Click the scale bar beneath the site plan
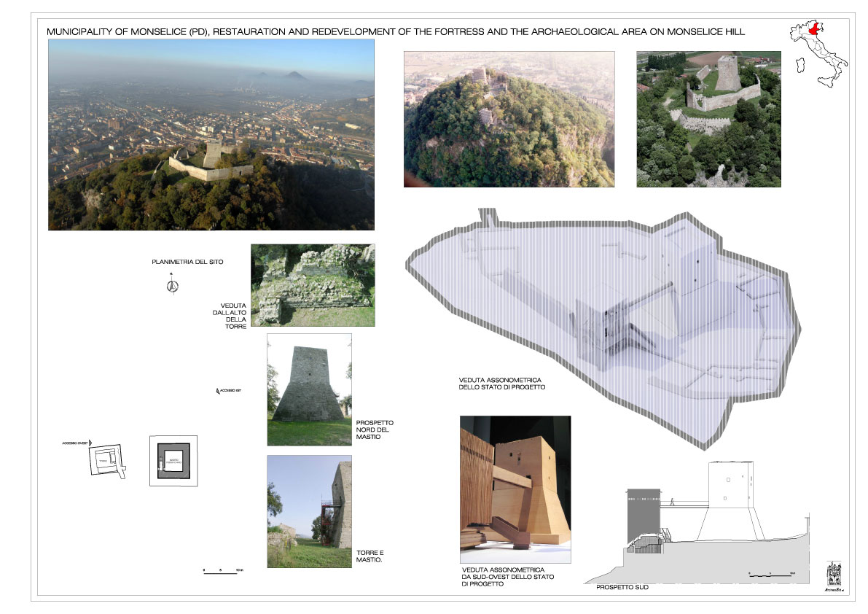The image size is (868, 614). pyautogui.click(x=223, y=572)
